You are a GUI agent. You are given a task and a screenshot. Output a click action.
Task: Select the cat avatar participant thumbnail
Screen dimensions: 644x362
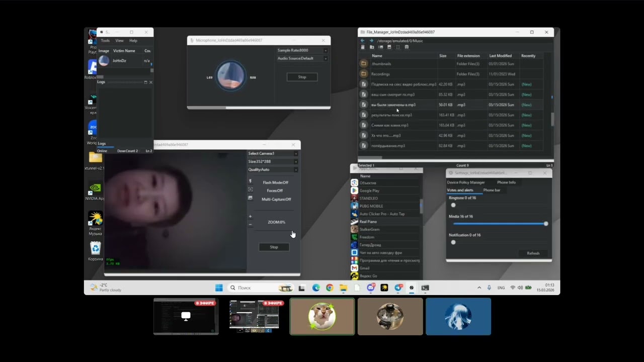322,316
